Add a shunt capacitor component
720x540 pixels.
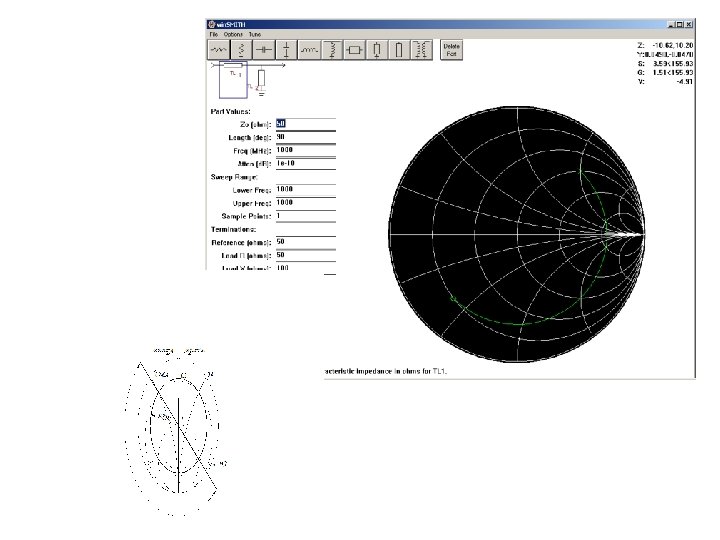pos(286,50)
